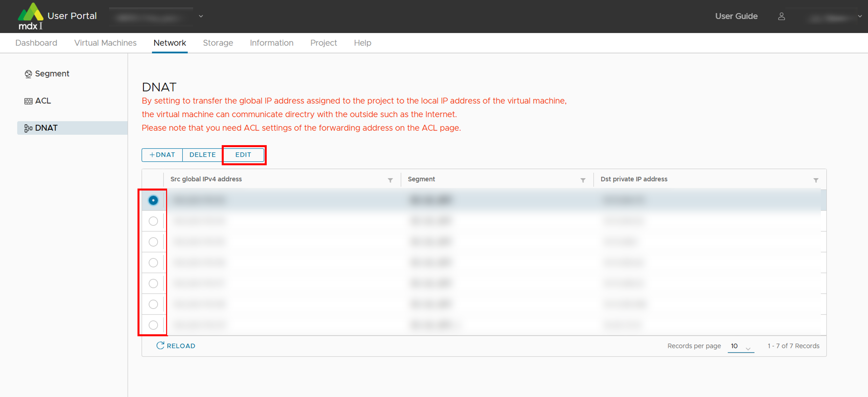Open the User Guide link
868x397 pixels.
click(736, 16)
